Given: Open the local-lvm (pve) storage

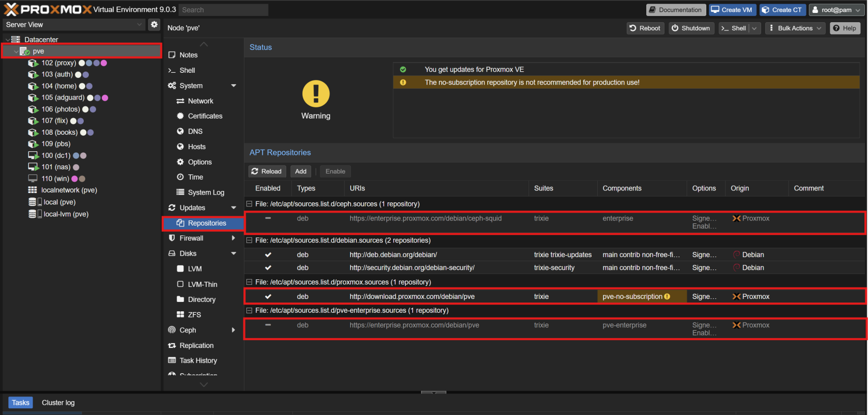Looking at the screenshot, I should click(x=66, y=214).
